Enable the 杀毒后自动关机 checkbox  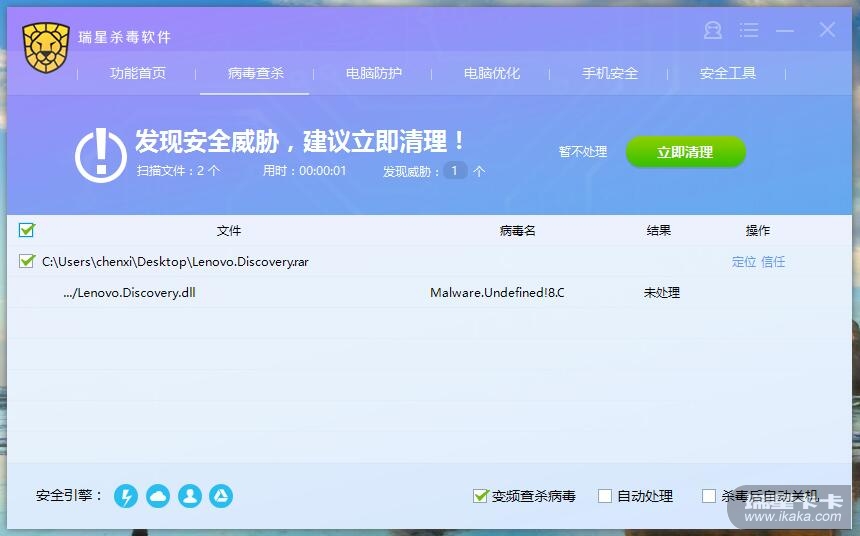point(709,496)
